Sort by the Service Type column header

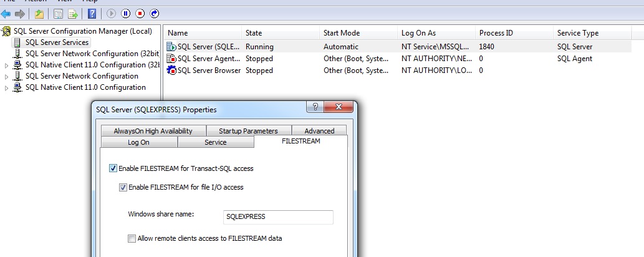(592, 33)
